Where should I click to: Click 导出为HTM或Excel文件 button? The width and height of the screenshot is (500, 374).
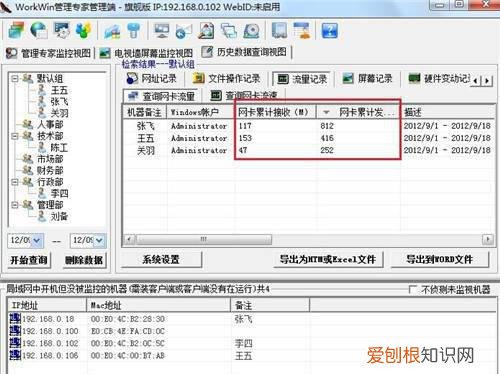328,259
